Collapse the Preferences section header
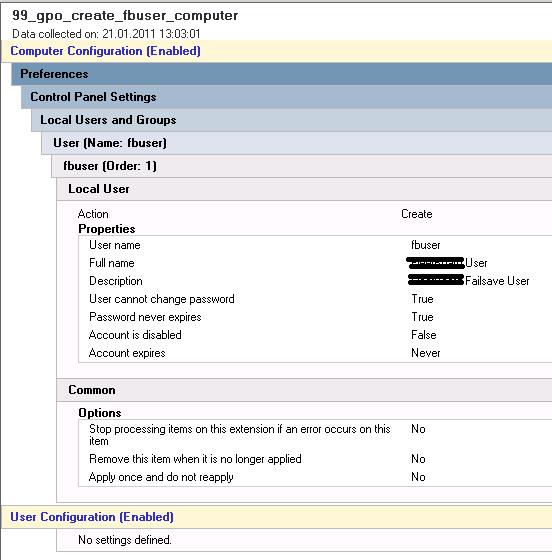The height and width of the screenshot is (560, 552). click(282, 74)
